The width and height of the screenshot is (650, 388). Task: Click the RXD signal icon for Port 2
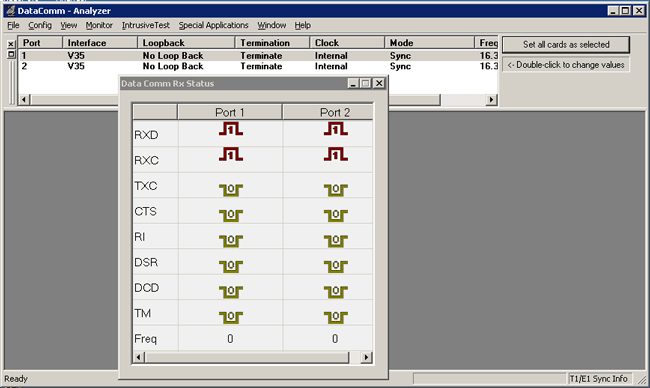[x=336, y=129]
